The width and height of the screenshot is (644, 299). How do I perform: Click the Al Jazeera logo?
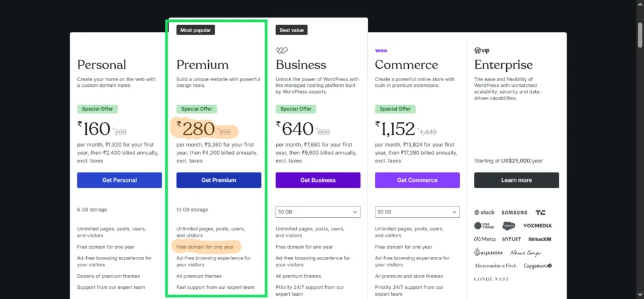(488, 252)
